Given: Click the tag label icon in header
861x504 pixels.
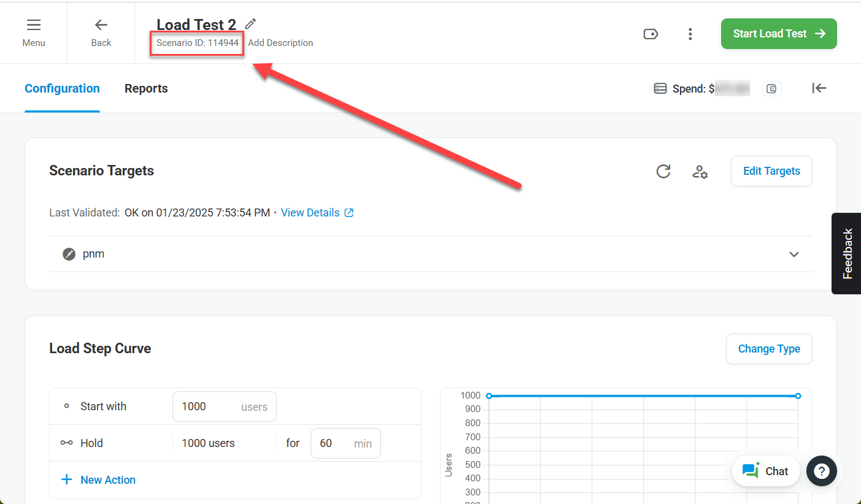Looking at the screenshot, I should (651, 34).
